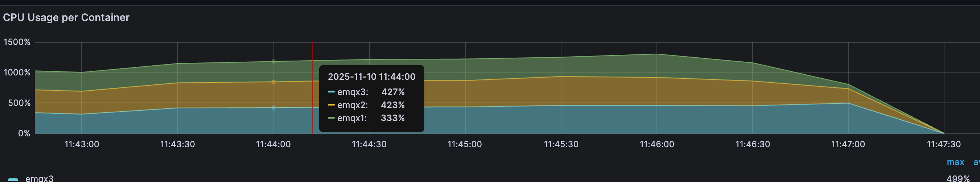
Task: Click the tooltip timestamp 2025-11-10 11:44:00
Action: coord(371,77)
